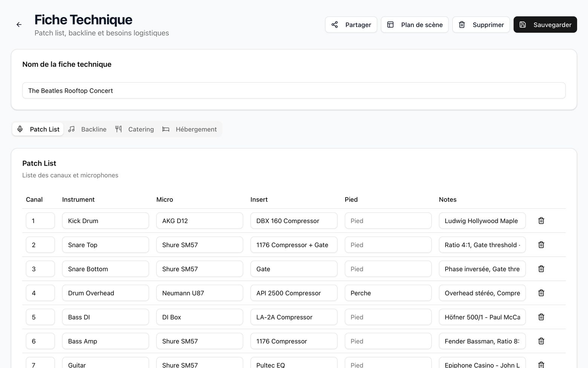Click the Gate insert field
The image size is (588, 368).
coord(294,269)
